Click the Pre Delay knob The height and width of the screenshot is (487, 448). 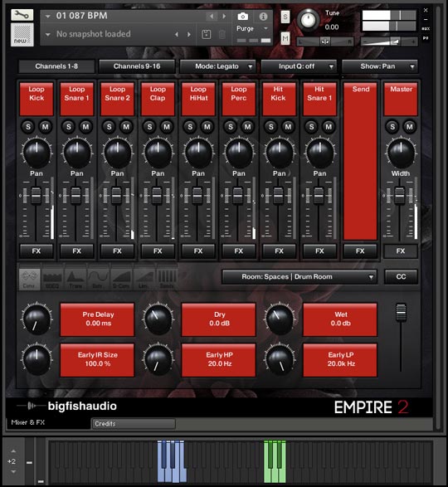click(x=37, y=319)
